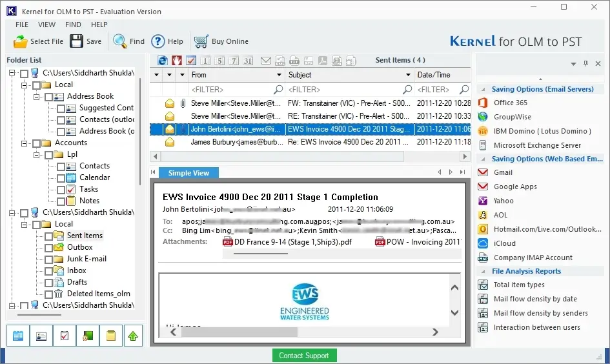Screen dimensions: 610x364
Task: Select the Simple View tab
Action: 188,173
